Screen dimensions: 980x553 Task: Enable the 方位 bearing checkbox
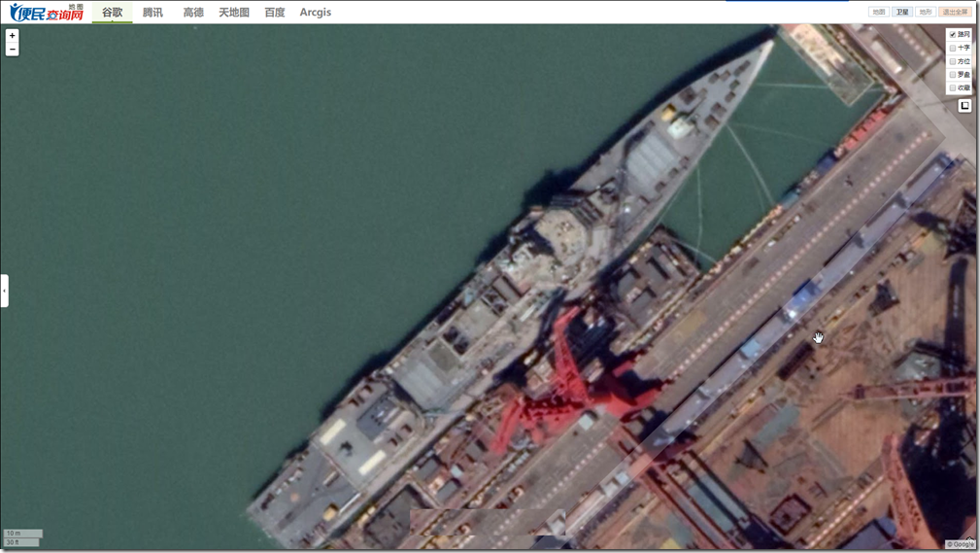(953, 61)
